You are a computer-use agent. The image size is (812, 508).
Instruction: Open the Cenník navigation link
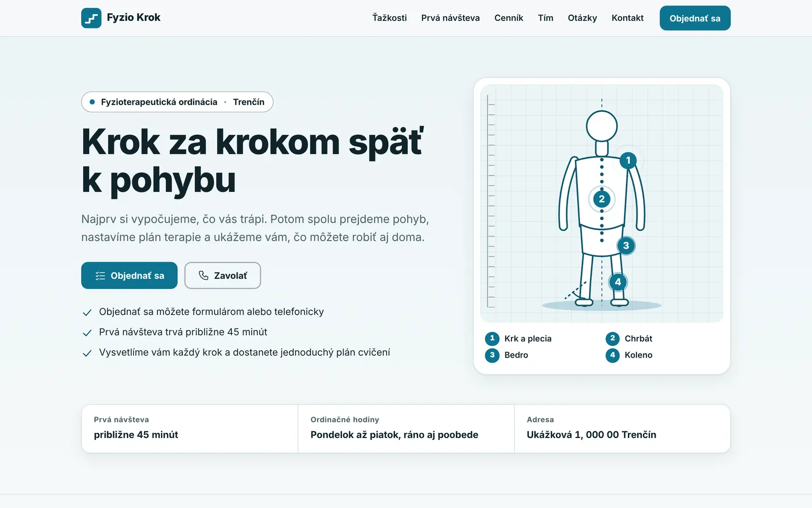pos(509,18)
